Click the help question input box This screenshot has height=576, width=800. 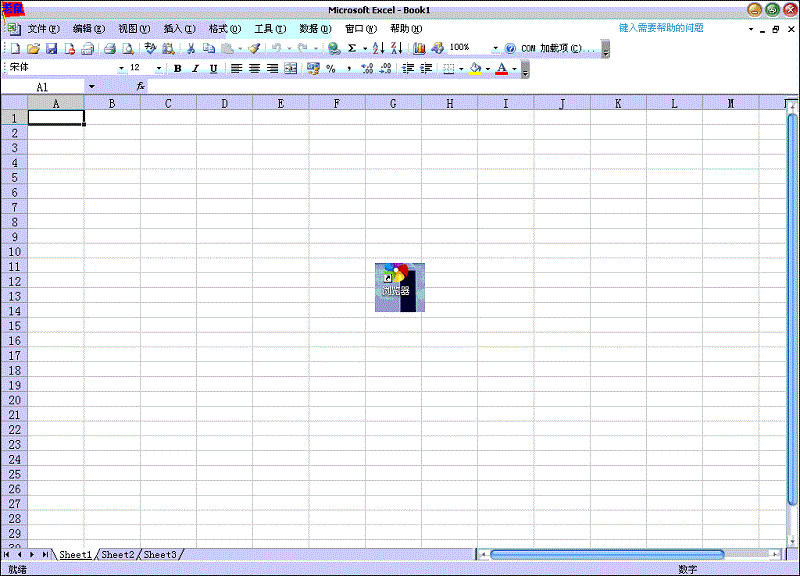(675, 28)
